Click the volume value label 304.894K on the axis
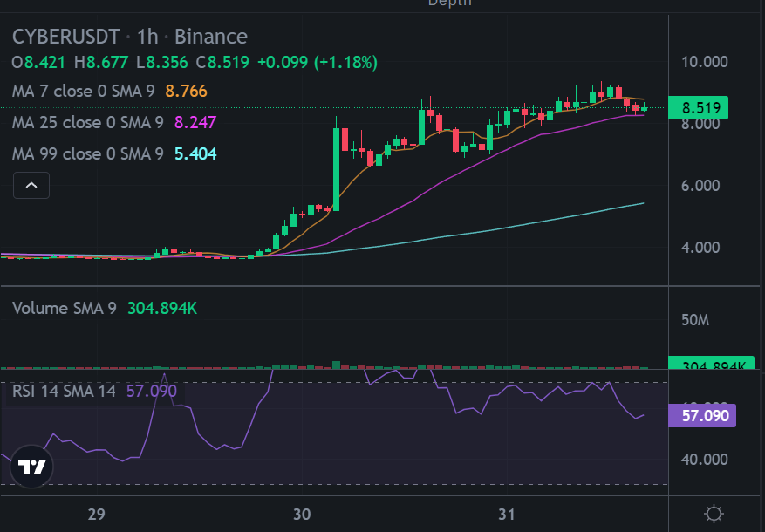This screenshot has width=765, height=532. tap(711, 364)
